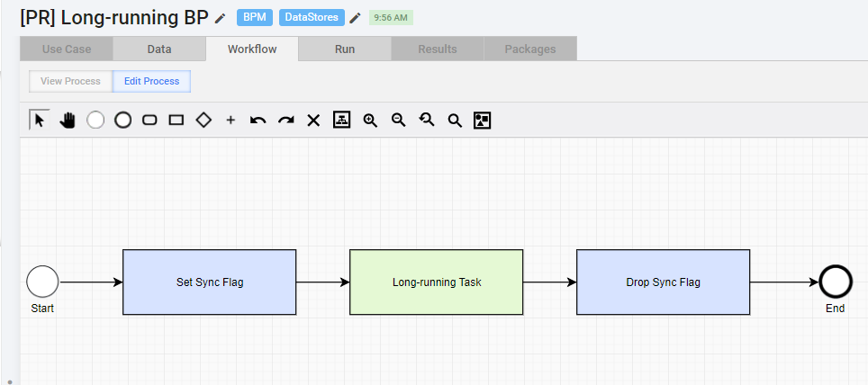Screen dimensions: 868x385
Task: Click the plus add icon in toolbar
Action: (231, 120)
